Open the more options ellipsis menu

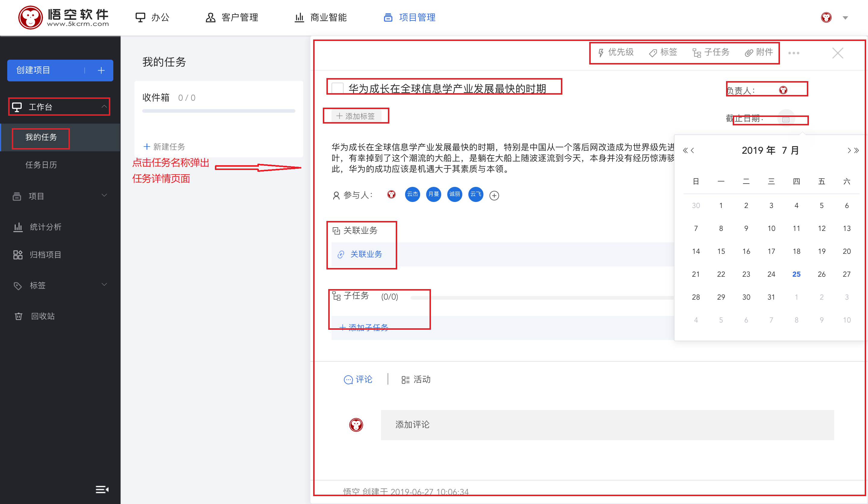(x=794, y=53)
